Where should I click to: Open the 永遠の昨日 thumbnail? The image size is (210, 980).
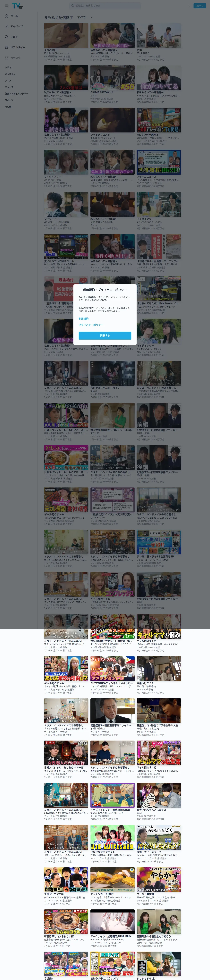pyautogui.click(x=66, y=36)
